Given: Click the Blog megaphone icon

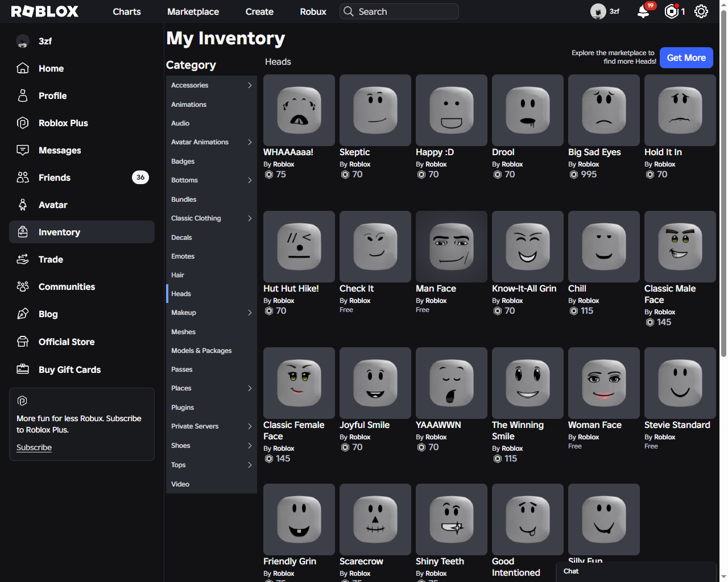Looking at the screenshot, I should click(x=23, y=314).
